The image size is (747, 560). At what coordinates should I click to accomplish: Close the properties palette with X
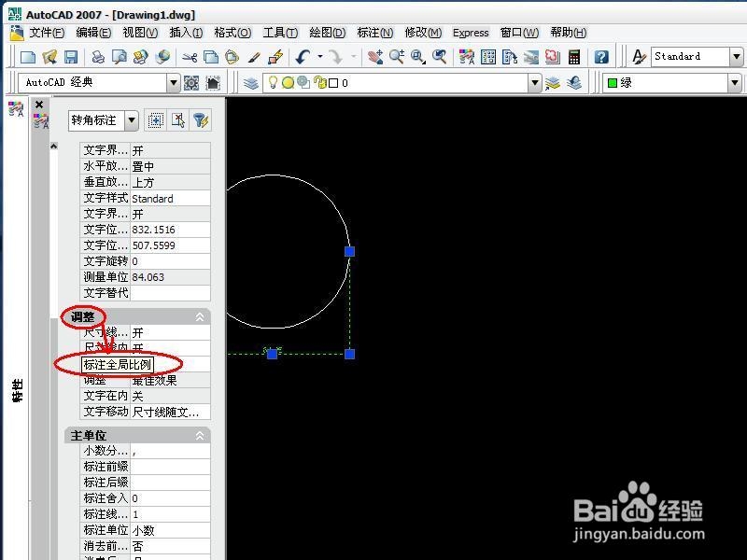coord(39,105)
